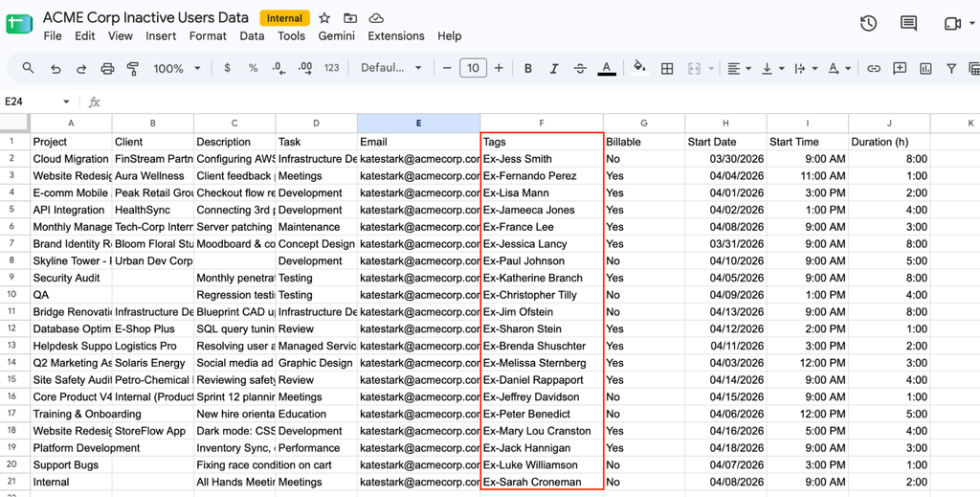Toggle strikethrough formatting
Screen dimensions: 980x497
(580, 68)
